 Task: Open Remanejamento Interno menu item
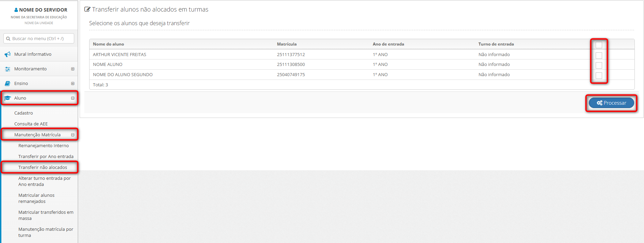pyautogui.click(x=44, y=146)
